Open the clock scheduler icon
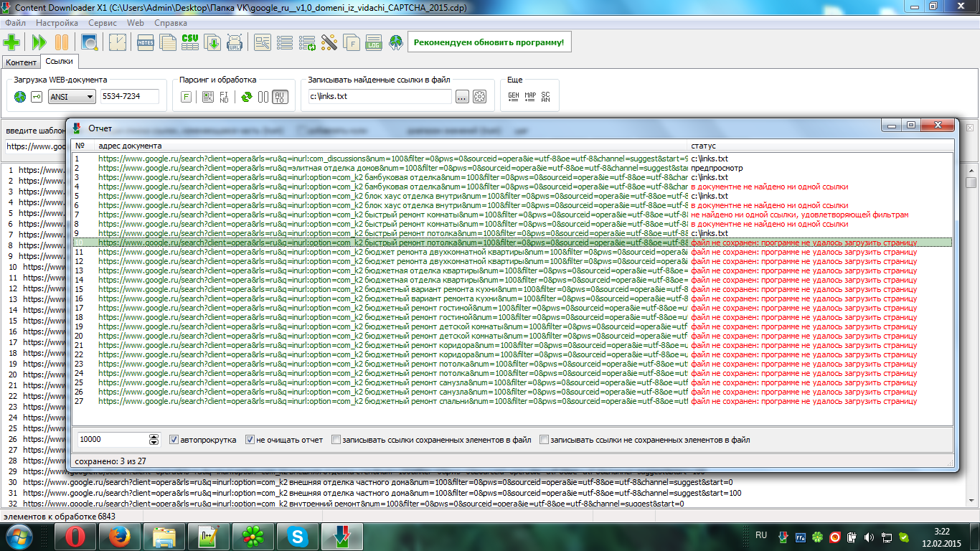The width and height of the screenshot is (980, 551). click(117, 42)
